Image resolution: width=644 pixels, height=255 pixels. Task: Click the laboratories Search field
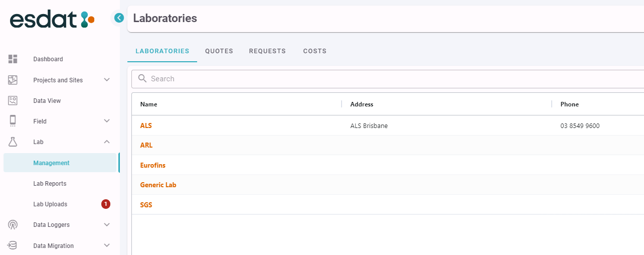pyautogui.click(x=387, y=79)
